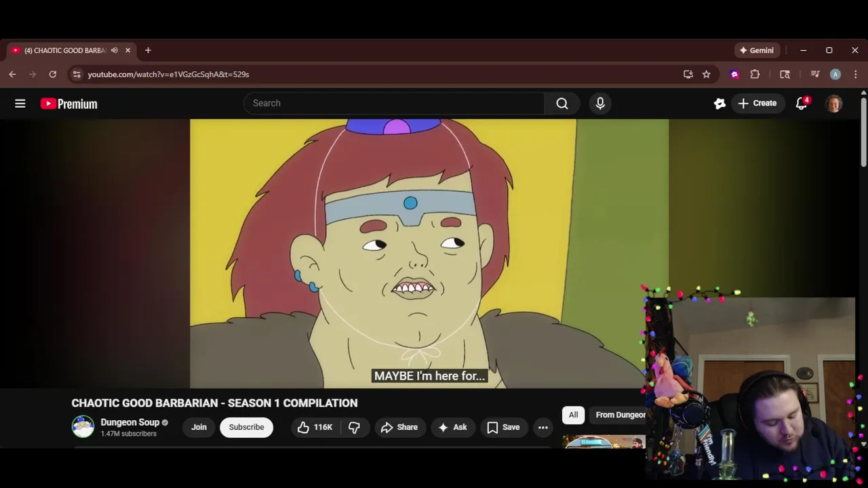This screenshot has width=868, height=488.
Task: Click the Ask button
Action: (x=452, y=427)
